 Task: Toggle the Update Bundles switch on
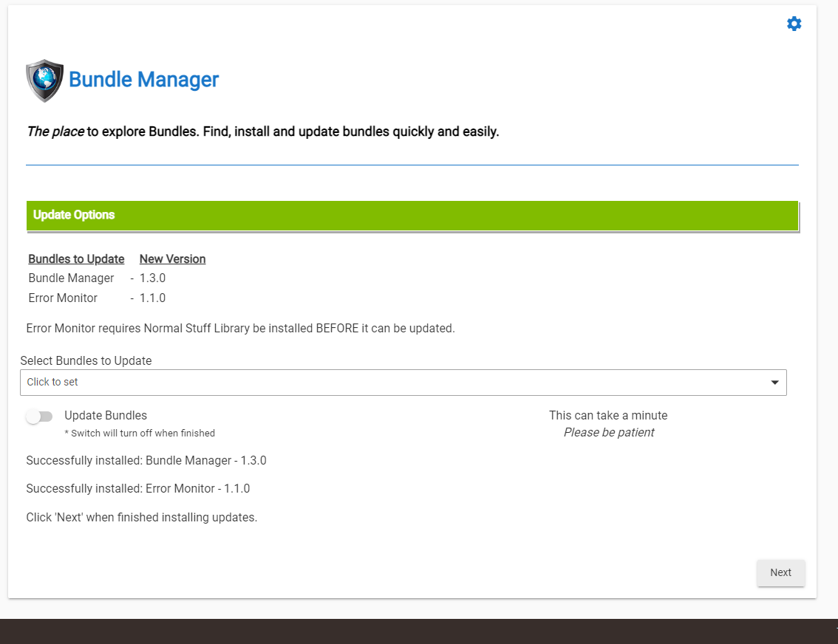pyautogui.click(x=40, y=417)
